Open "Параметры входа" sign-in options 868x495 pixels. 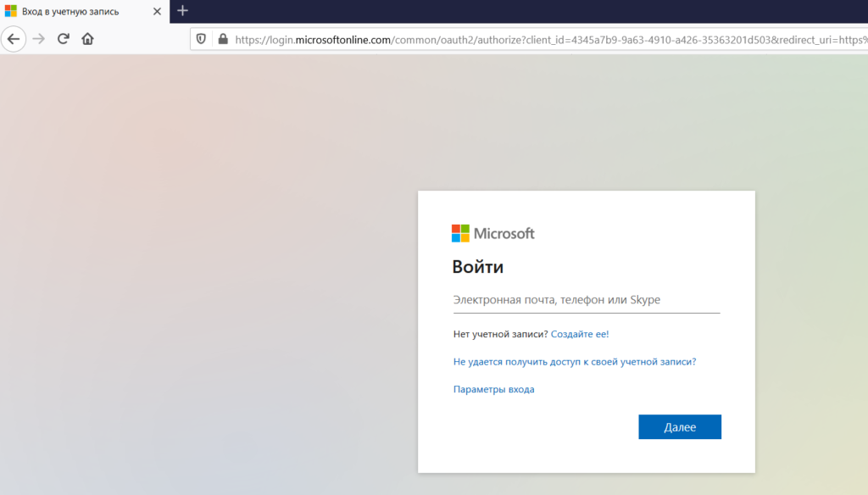494,389
